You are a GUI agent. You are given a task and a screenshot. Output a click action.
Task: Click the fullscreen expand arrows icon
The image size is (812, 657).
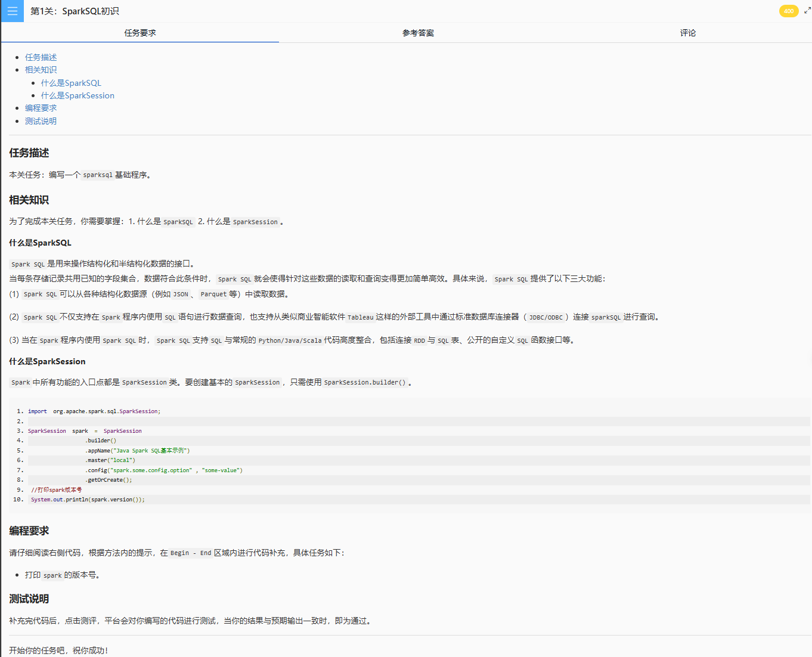click(807, 11)
